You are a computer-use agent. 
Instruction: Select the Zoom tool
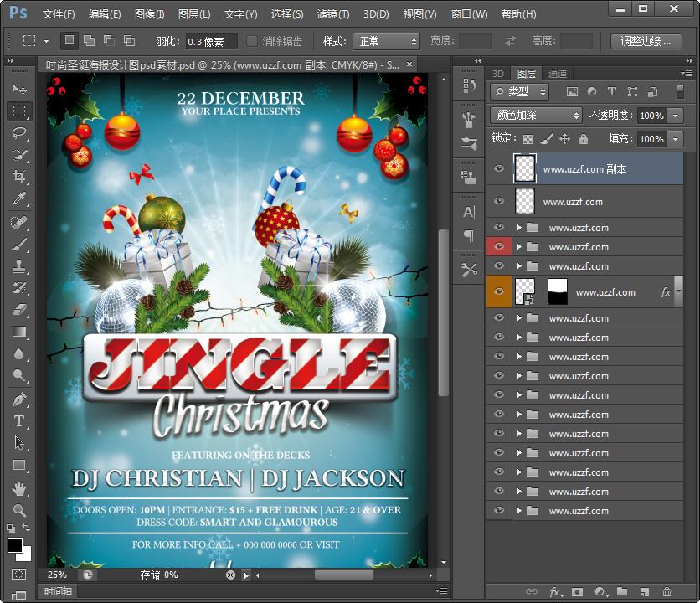[19, 510]
